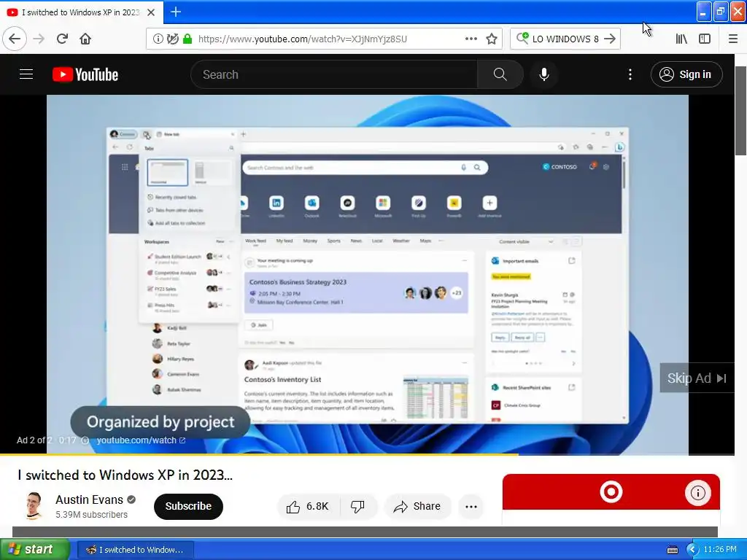The image size is (747, 560).
Task: Click the search engine magnifier icon
Action: (522, 38)
